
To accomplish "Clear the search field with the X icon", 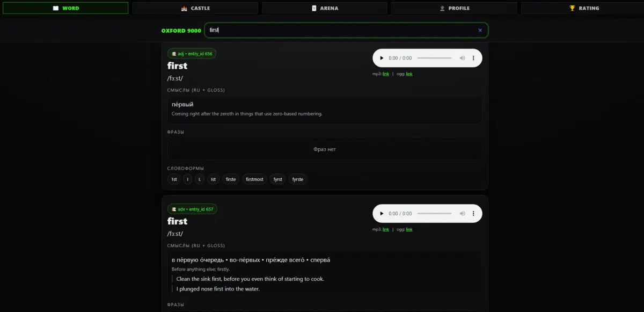I will pyautogui.click(x=480, y=30).
